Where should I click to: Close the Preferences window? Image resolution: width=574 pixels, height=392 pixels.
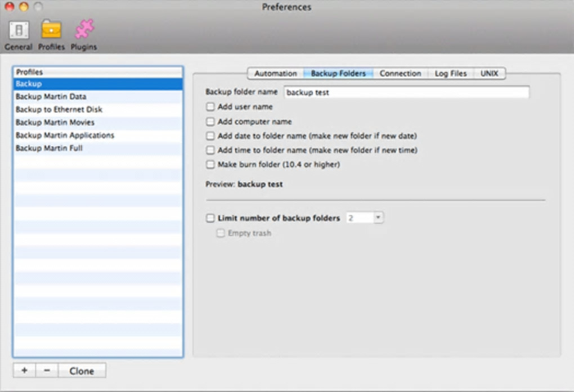[x=9, y=6]
